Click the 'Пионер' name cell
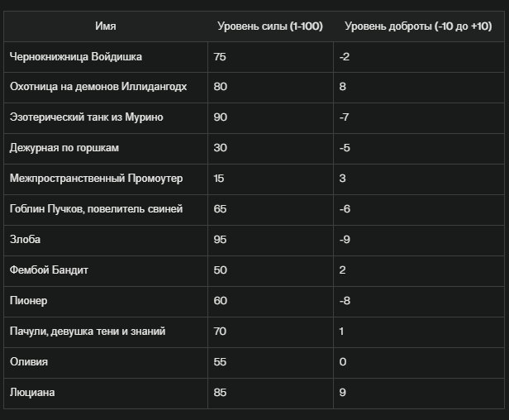The height and width of the screenshot is (420, 509). pos(106,301)
